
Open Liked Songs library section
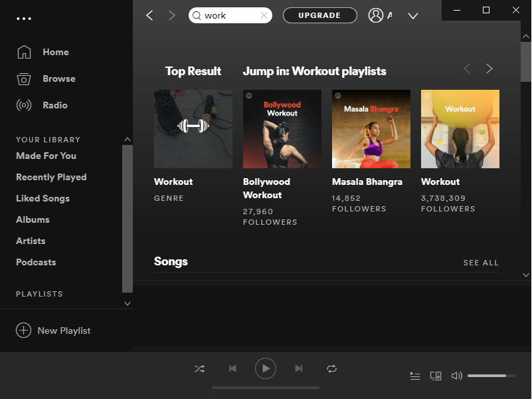coord(43,198)
